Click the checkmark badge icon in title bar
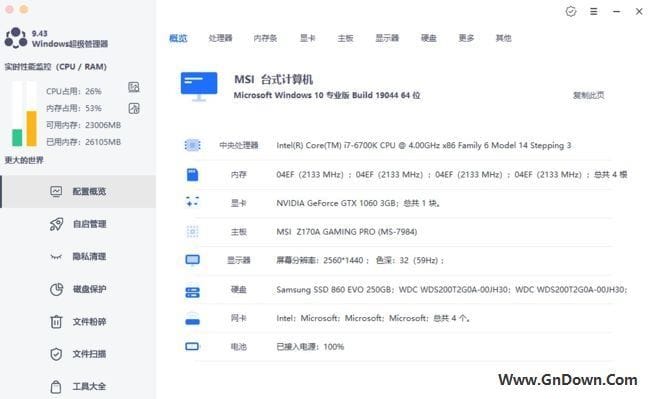Image resolution: width=650 pixels, height=399 pixels. (x=571, y=12)
